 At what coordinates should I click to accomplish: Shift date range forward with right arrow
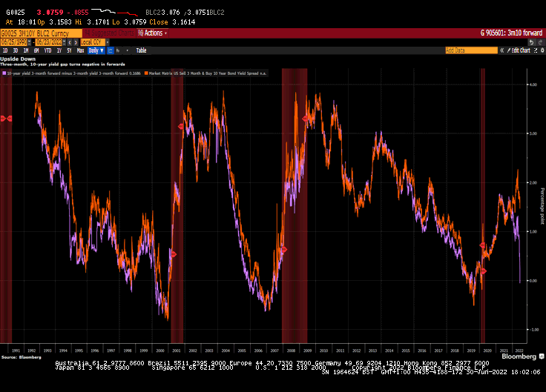[x=76, y=42]
